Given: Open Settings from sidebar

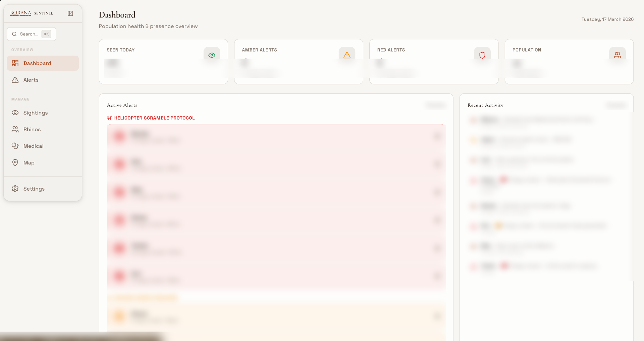Looking at the screenshot, I should pyautogui.click(x=43, y=189).
